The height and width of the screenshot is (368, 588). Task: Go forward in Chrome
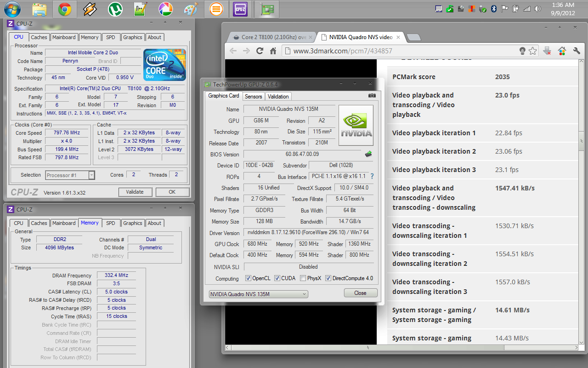pyautogui.click(x=246, y=51)
